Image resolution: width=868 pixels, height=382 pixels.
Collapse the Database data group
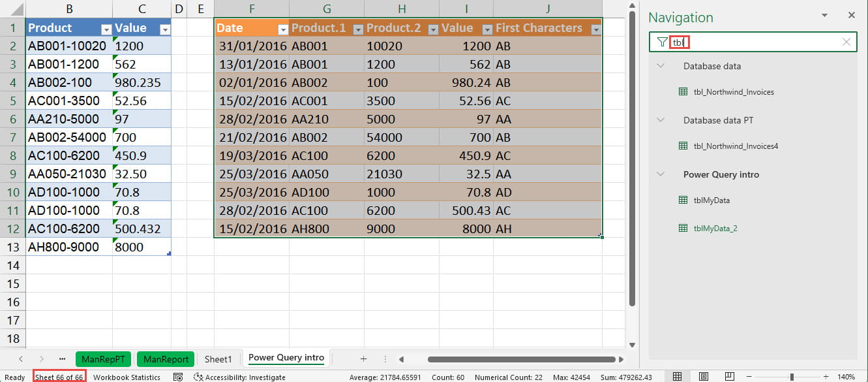pyautogui.click(x=661, y=66)
